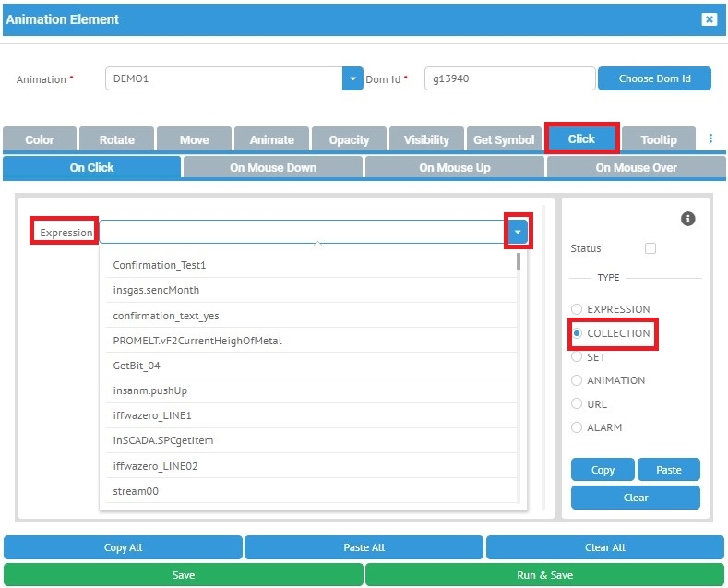Select the ALARM type radio button

[578, 427]
